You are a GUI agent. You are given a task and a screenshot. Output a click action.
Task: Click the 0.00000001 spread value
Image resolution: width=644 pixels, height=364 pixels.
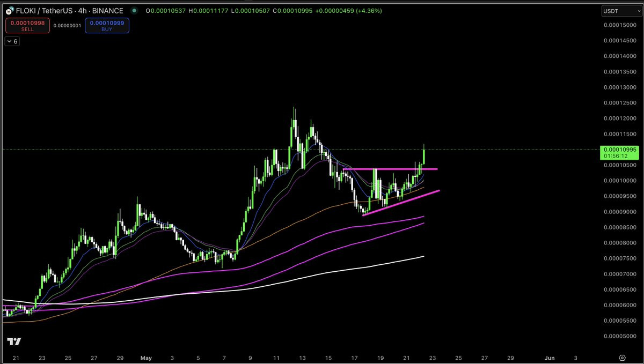[x=67, y=25]
